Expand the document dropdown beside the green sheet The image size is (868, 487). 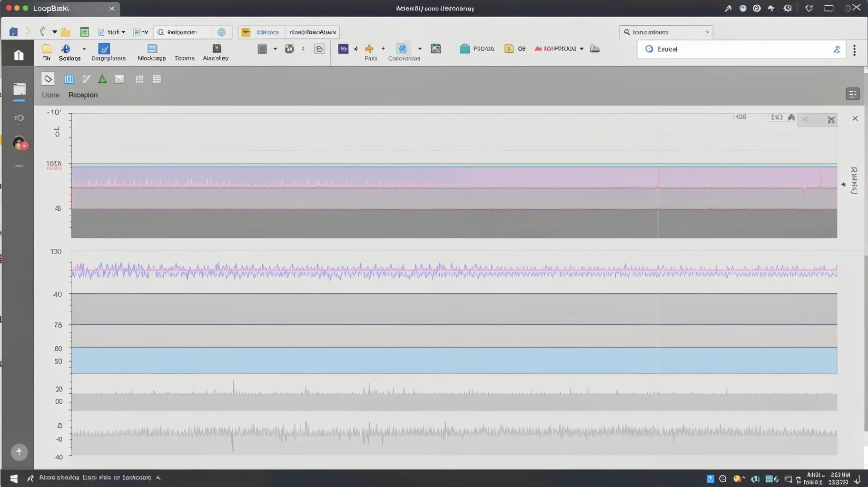tap(112, 32)
